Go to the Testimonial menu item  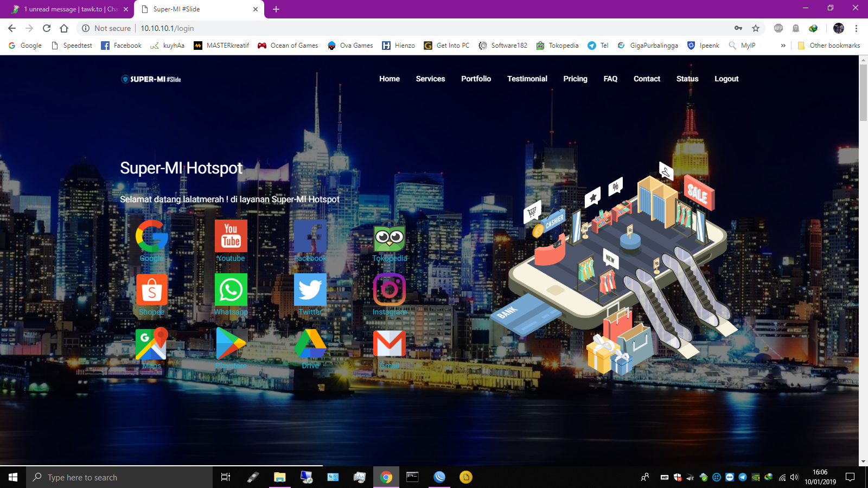point(527,79)
